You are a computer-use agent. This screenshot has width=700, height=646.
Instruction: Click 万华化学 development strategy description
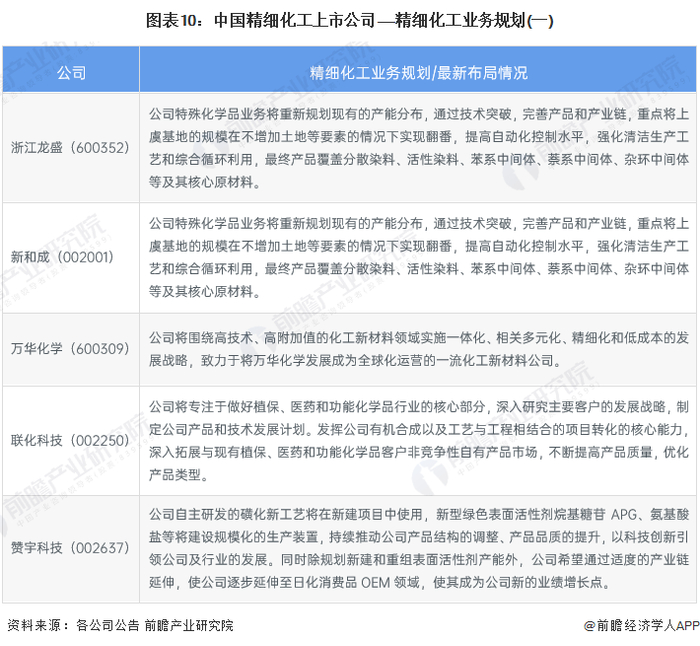coord(419,349)
